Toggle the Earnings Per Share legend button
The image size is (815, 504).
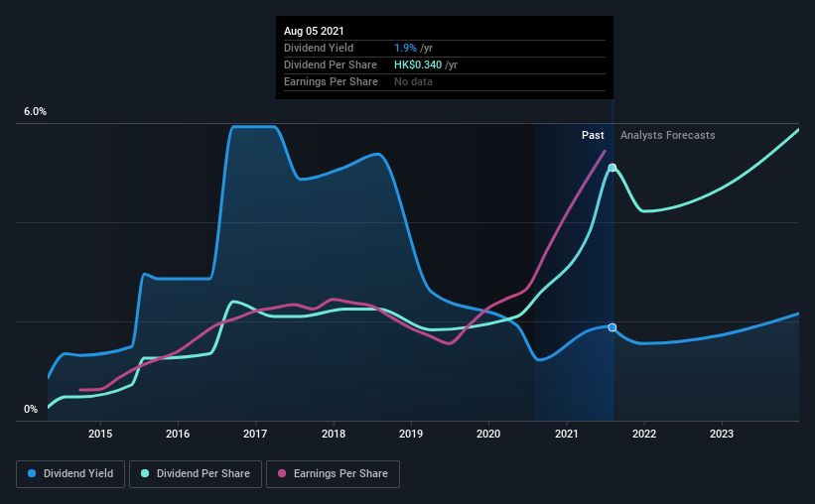[333, 474]
